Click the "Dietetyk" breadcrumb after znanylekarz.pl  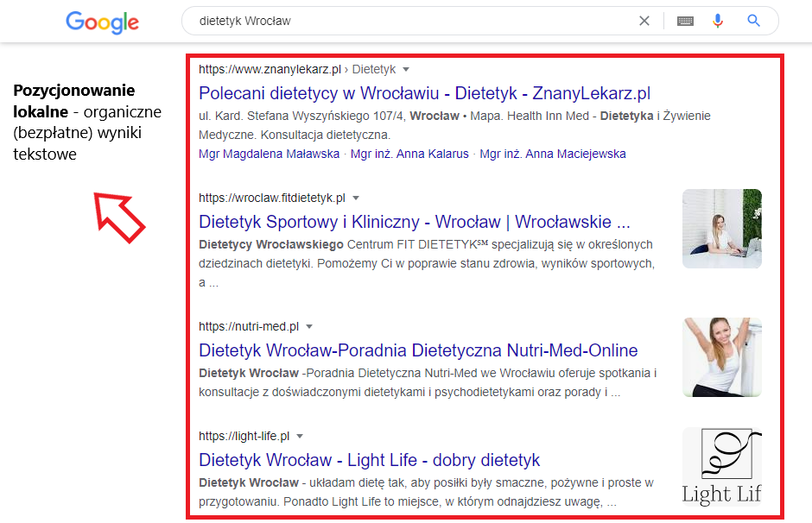click(x=374, y=69)
